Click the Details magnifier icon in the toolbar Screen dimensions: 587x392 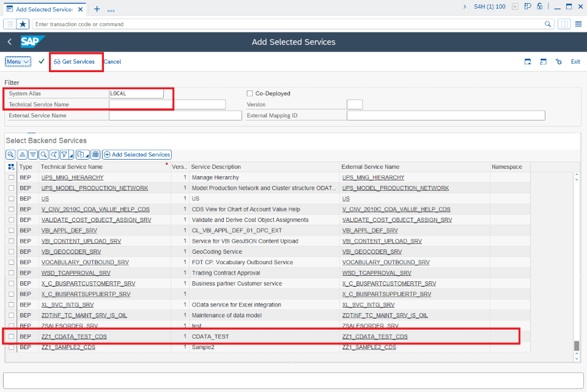[10, 154]
